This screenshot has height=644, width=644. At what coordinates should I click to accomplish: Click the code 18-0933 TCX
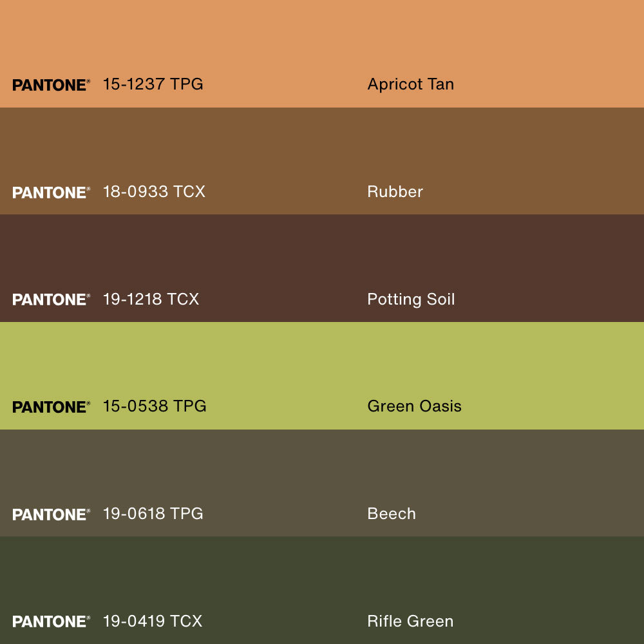[x=154, y=191]
